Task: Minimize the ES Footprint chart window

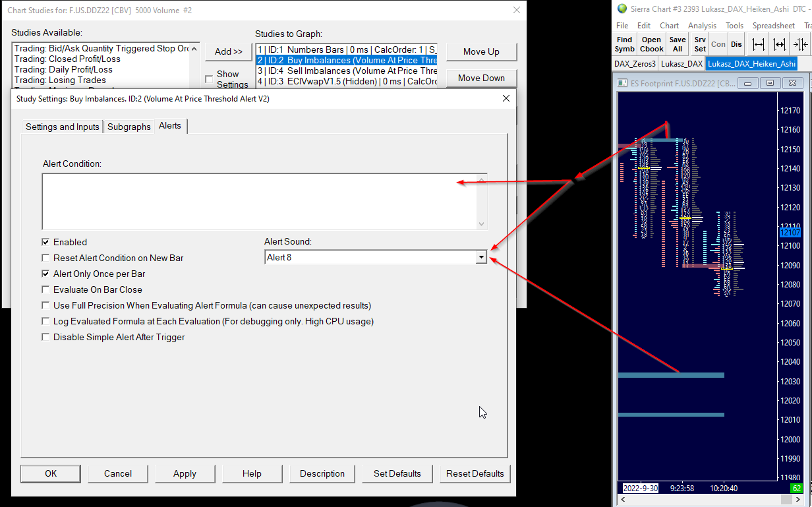Action: tap(747, 83)
